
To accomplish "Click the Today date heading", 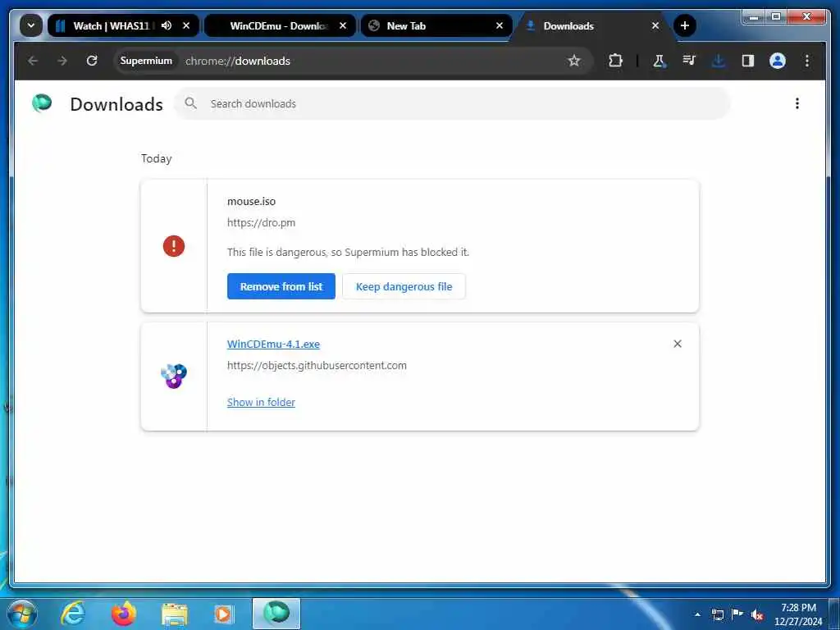I will [x=156, y=158].
